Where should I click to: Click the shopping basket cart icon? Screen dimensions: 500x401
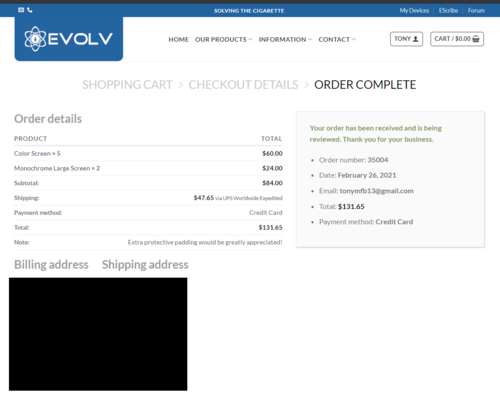pyautogui.click(x=476, y=39)
